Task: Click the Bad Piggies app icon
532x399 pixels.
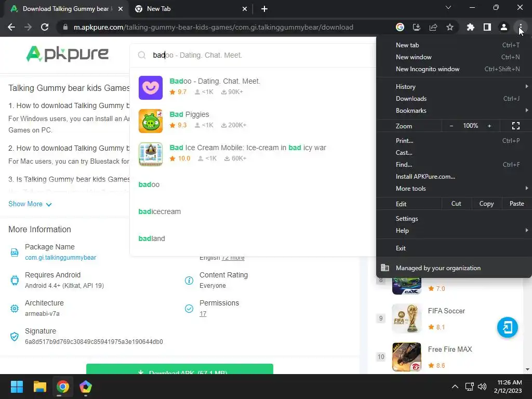Action: point(151,121)
